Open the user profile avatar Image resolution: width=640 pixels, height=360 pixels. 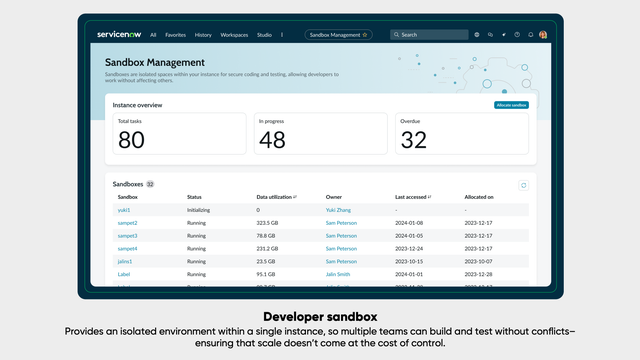pyautogui.click(x=543, y=35)
